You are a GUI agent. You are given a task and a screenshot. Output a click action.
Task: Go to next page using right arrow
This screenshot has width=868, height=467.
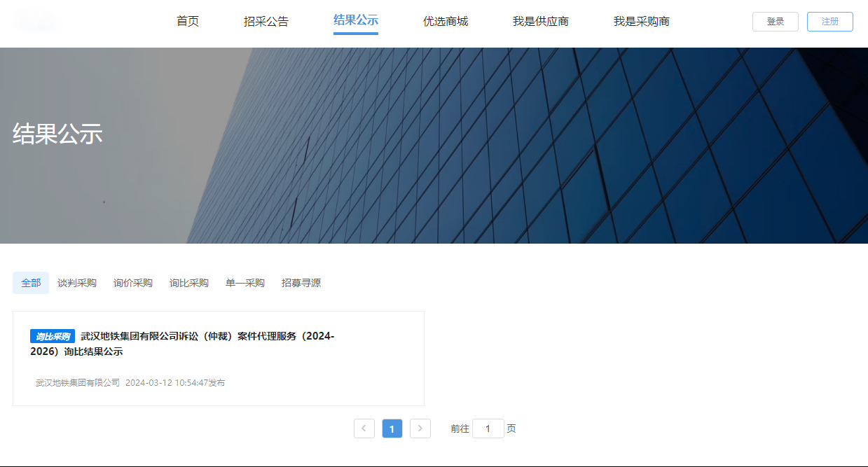420,428
